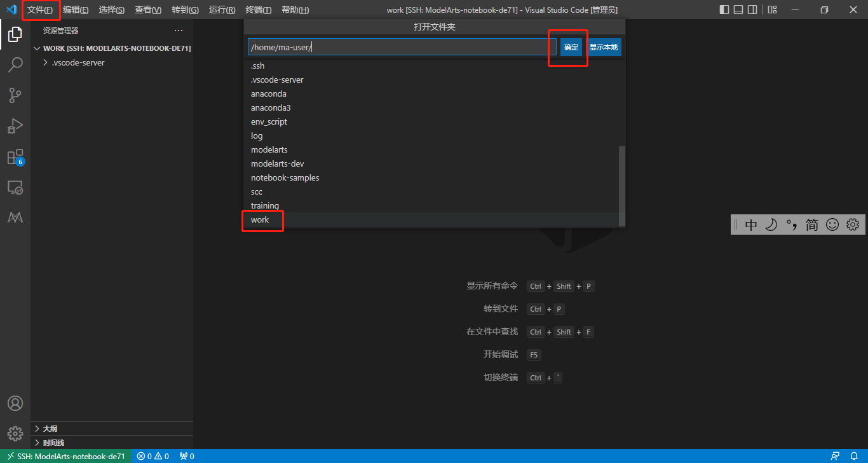Viewport: 868px width, 463px height.
Task: Toggle IME half/full width moon icon
Action: (771, 225)
